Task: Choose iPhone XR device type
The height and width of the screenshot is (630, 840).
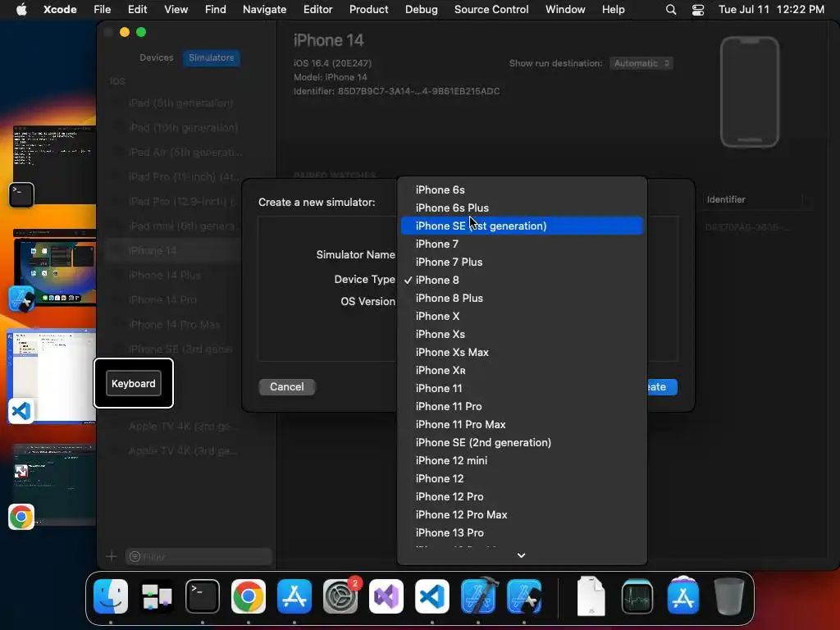Action: click(x=522, y=371)
